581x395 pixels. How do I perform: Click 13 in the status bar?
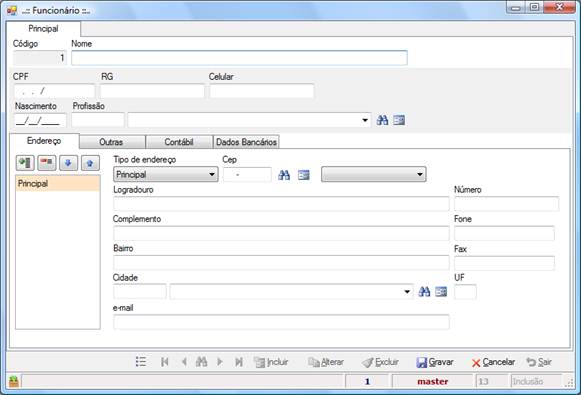click(492, 381)
